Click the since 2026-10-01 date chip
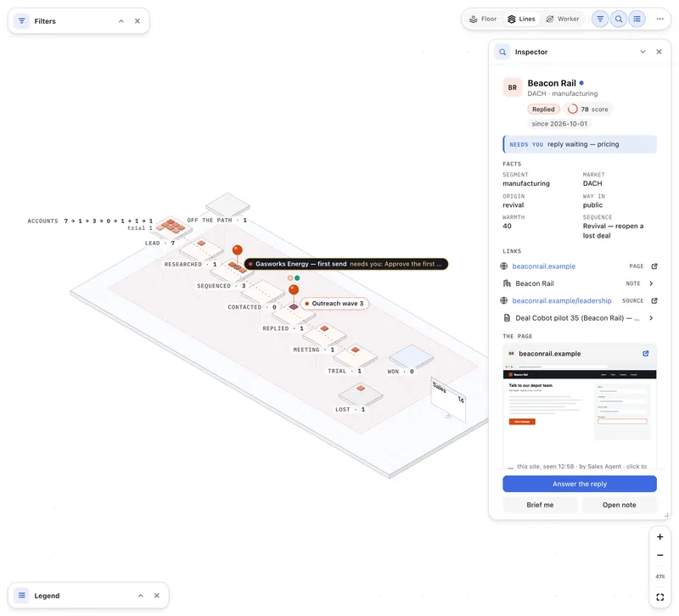The image size is (679, 616). point(559,124)
